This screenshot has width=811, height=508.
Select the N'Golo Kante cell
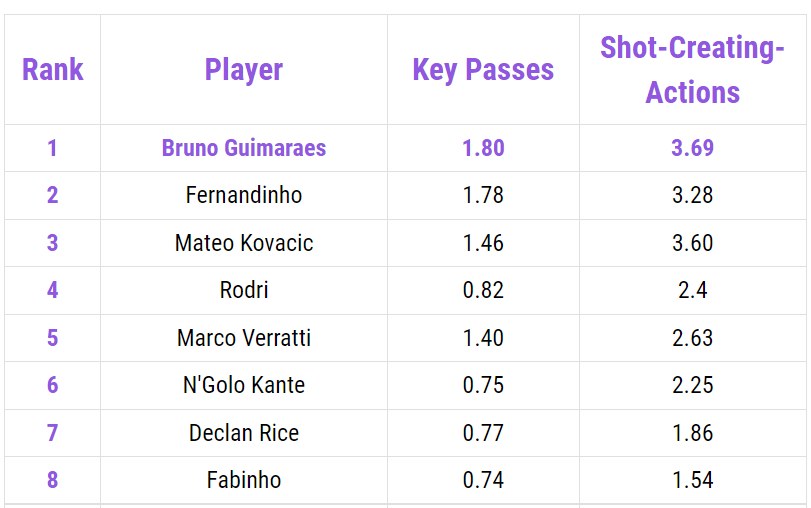pos(244,385)
